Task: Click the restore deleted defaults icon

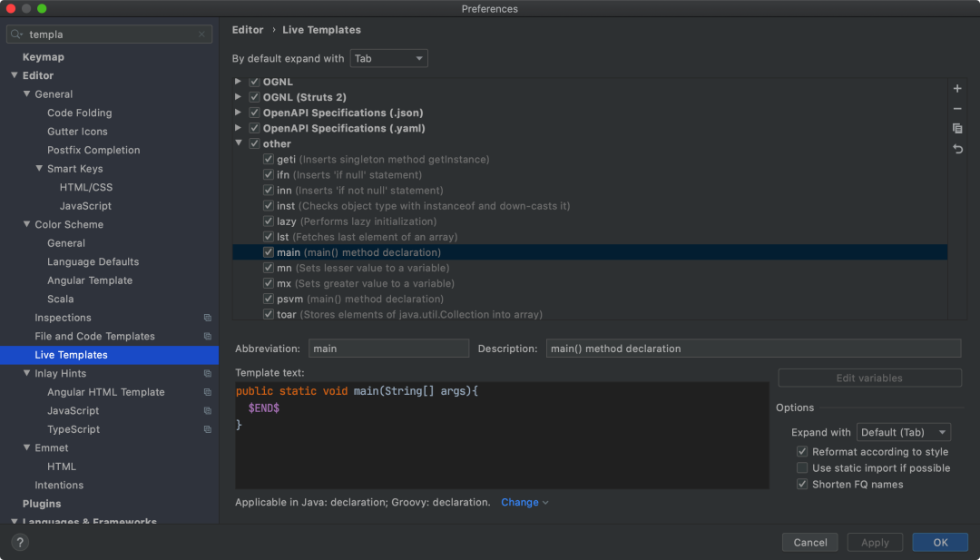Action: pos(957,149)
